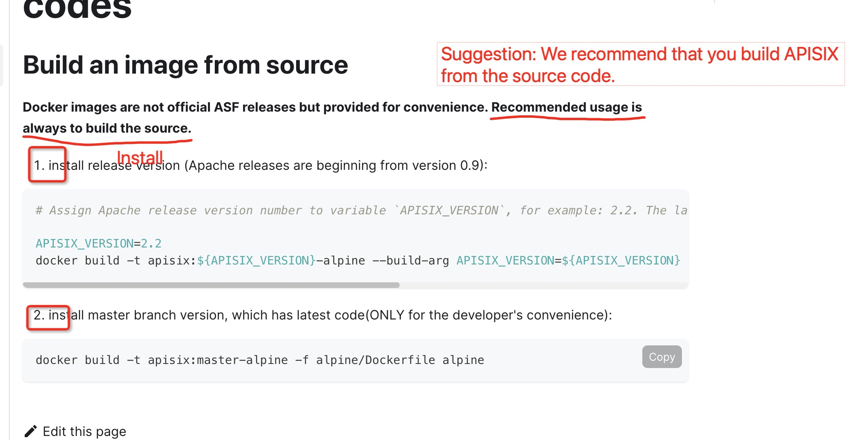Image resolution: width=868 pixels, height=440 pixels.
Task: Click the red rectangle marking step 1
Action: (x=47, y=165)
